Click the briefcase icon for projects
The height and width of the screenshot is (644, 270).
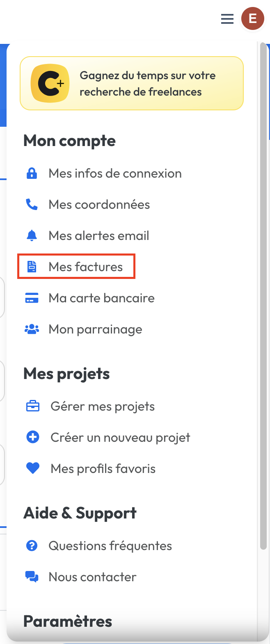33,406
